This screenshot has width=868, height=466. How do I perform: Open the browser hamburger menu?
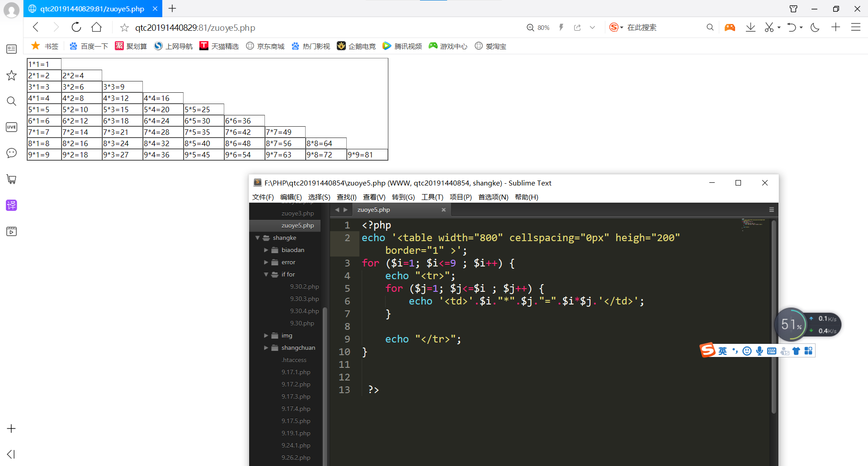click(x=856, y=27)
